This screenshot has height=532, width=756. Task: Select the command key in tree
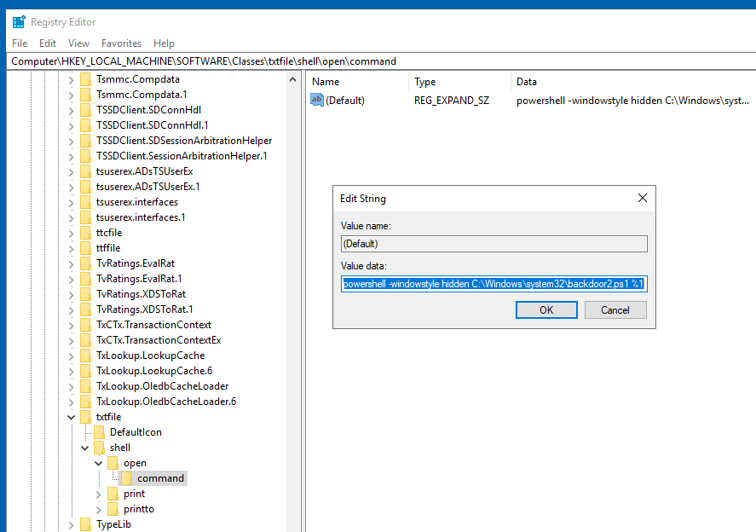click(160, 478)
